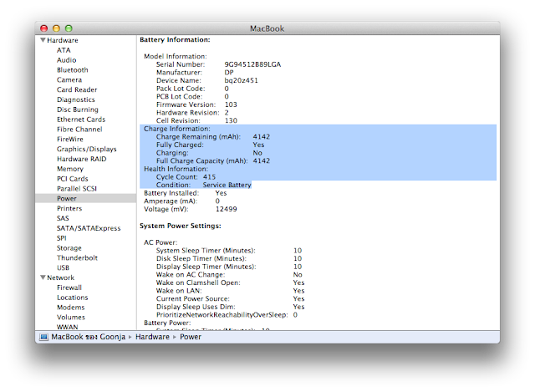Click the computer icon in path bar
Viewport: 535px width, 392px height.
pos(43,337)
